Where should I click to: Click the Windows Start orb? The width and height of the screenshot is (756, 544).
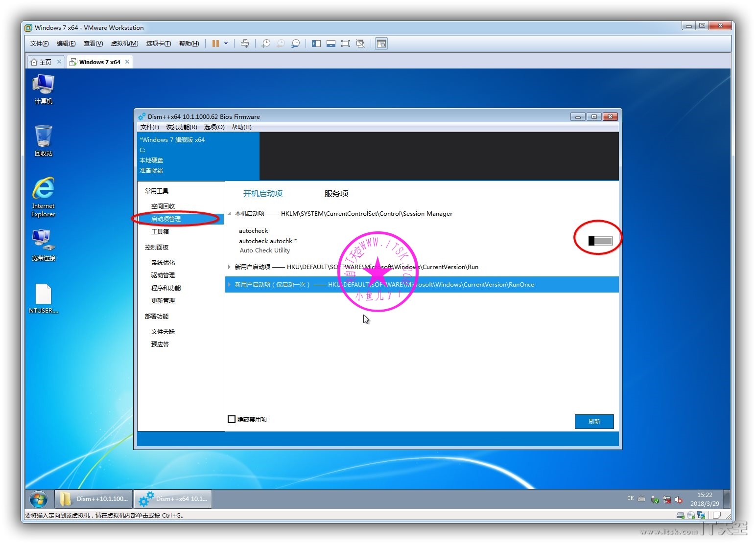click(39, 499)
